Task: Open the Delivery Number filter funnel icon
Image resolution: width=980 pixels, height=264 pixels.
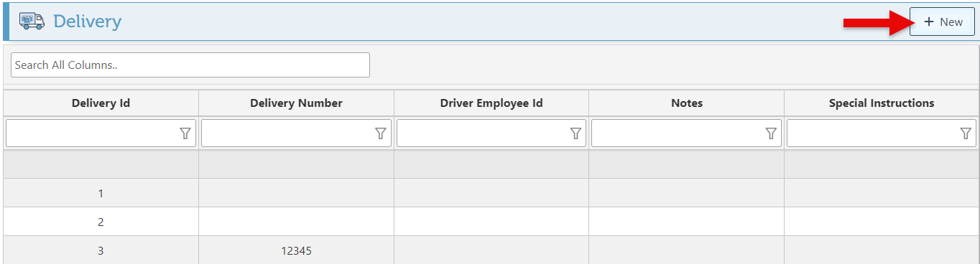Action: point(381,133)
